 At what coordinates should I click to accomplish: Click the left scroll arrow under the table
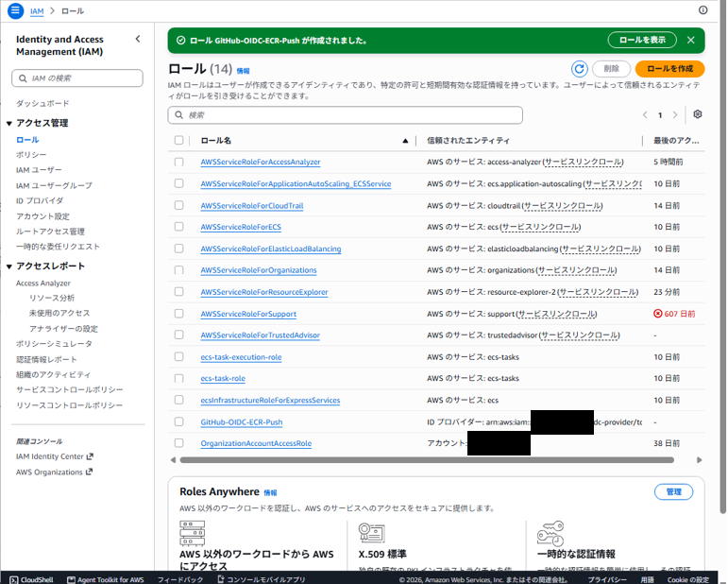point(173,460)
